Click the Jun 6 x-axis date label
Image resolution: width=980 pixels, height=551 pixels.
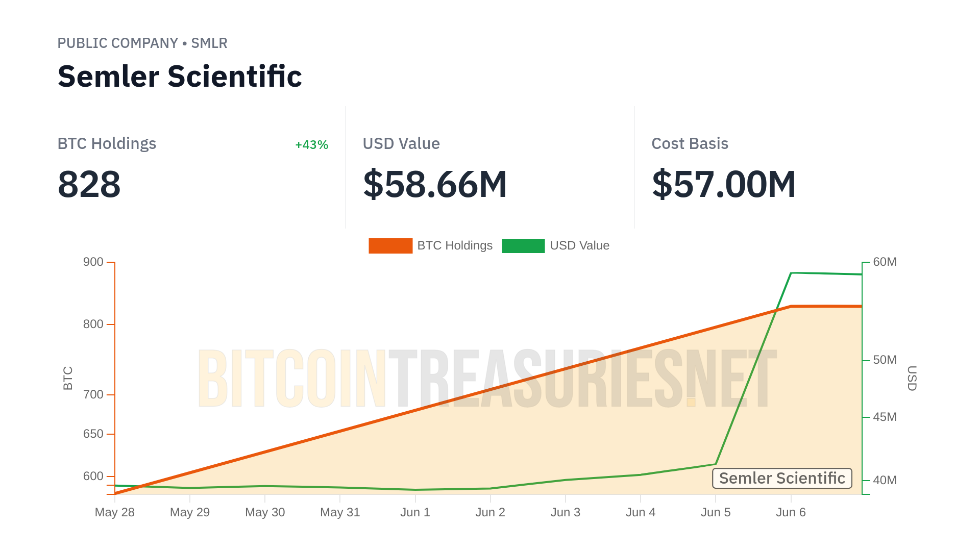point(791,512)
